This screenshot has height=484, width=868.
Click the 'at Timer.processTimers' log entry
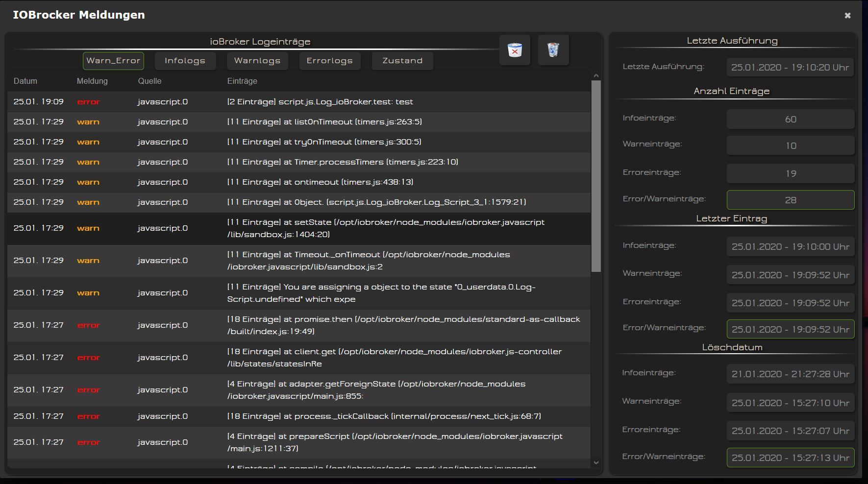(x=299, y=162)
